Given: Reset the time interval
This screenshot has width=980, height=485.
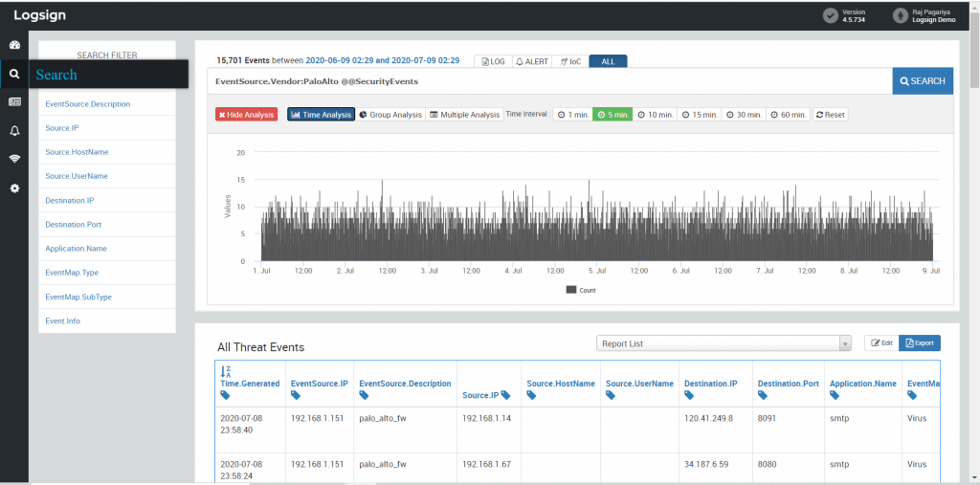Looking at the screenshot, I should point(830,115).
